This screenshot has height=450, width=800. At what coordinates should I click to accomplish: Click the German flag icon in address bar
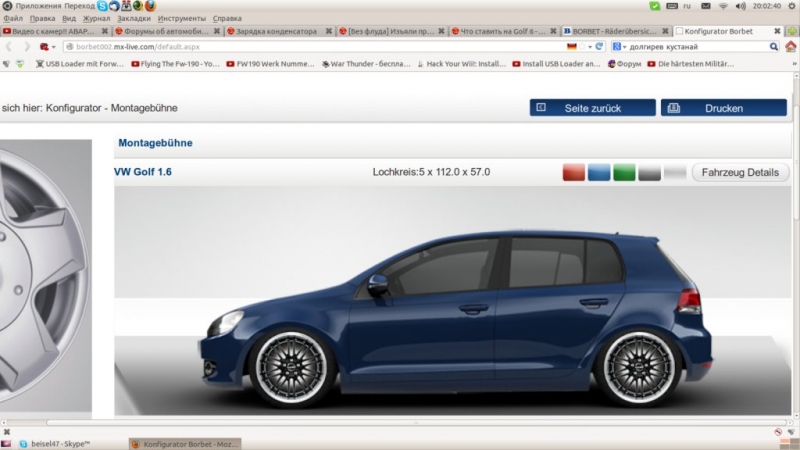(571, 46)
